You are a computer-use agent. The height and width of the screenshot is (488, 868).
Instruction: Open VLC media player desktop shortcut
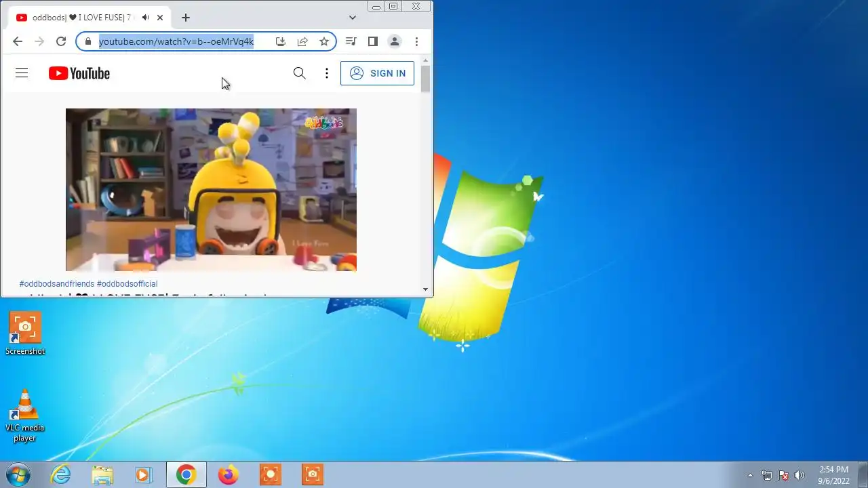click(x=25, y=415)
